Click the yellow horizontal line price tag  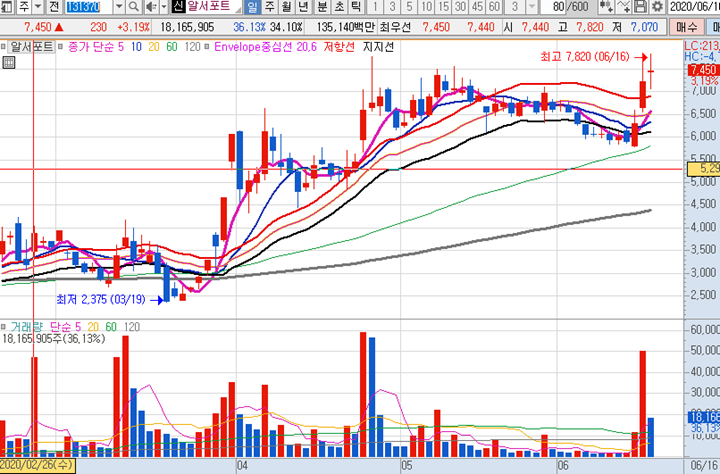click(703, 169)
